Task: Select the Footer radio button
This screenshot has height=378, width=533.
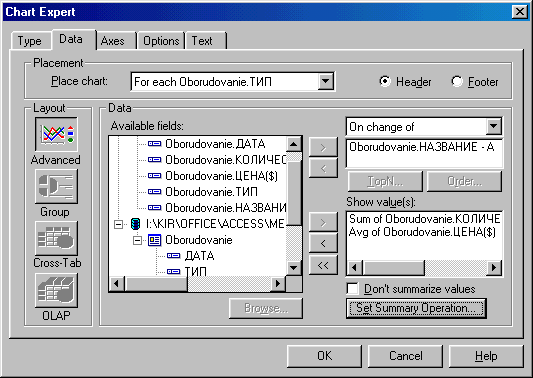Action: click(x=457, y=81)
